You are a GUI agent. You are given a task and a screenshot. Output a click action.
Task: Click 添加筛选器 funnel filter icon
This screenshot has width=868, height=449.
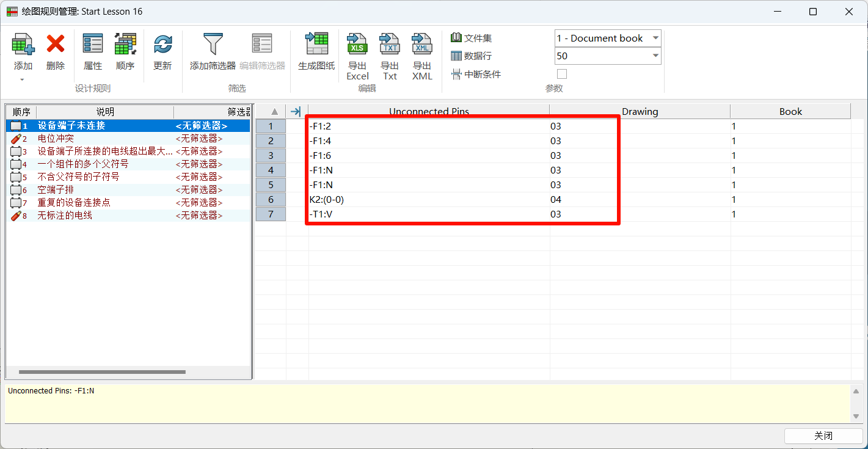tap(213, 45)
